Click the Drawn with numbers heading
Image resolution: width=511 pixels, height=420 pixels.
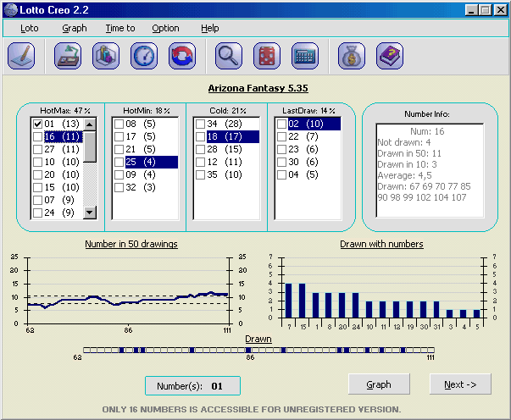tap(381, 244)
